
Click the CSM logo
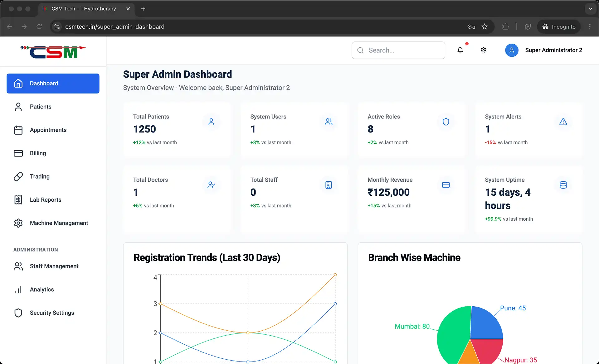tap(53, 52)
